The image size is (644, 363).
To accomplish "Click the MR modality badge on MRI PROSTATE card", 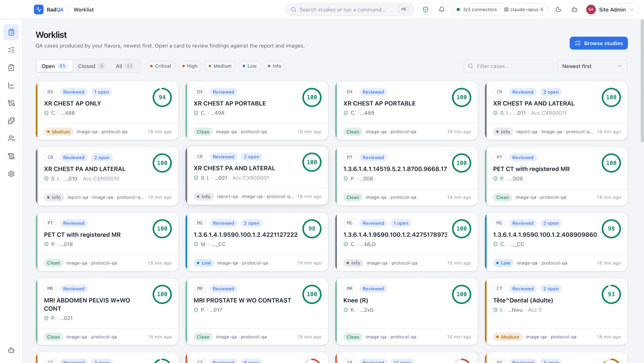I will point(200,289).
